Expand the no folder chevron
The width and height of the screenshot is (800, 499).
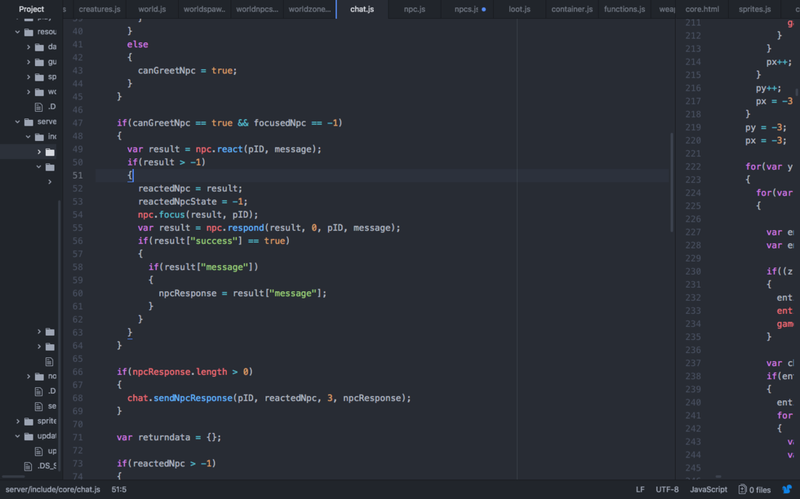(29, 377)
